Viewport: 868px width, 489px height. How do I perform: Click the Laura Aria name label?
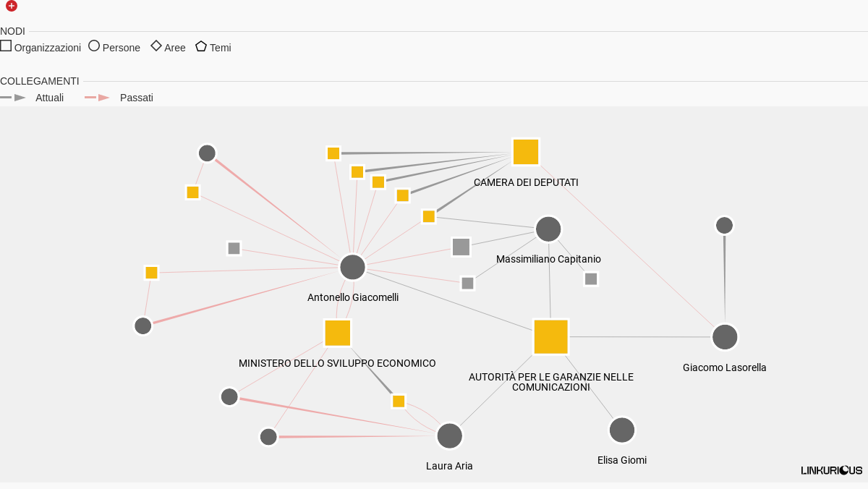pos(449,466)
